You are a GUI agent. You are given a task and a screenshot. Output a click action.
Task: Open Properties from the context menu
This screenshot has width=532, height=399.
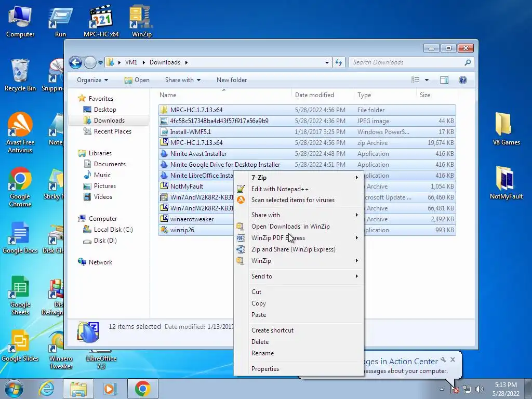click(299, 369)
